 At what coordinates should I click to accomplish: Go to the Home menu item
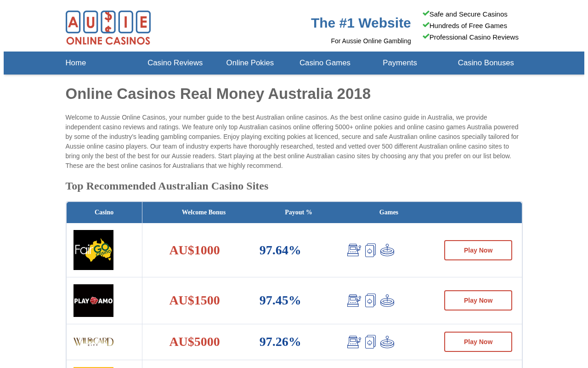coord(76,63)
